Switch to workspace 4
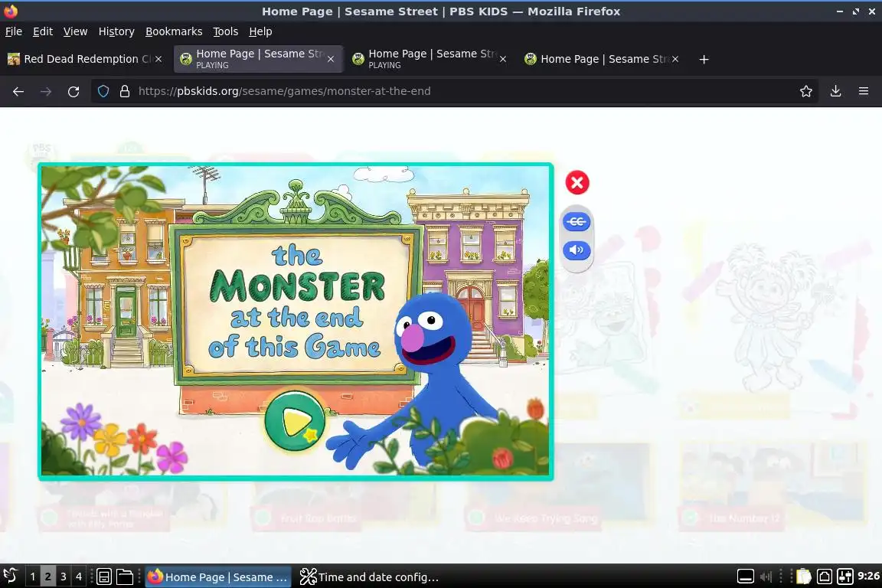Screen dimensions: 882x588 click(78, 577)
